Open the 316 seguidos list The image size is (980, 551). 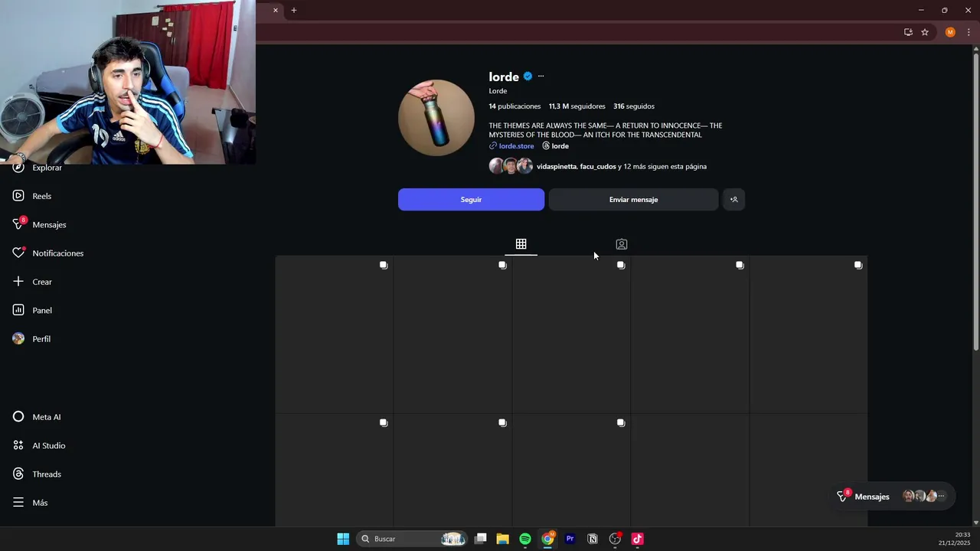click(x=634, y=106)
